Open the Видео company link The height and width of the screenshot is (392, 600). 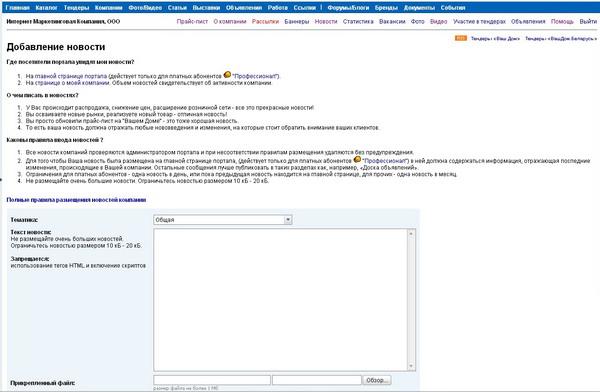point(439,21)
